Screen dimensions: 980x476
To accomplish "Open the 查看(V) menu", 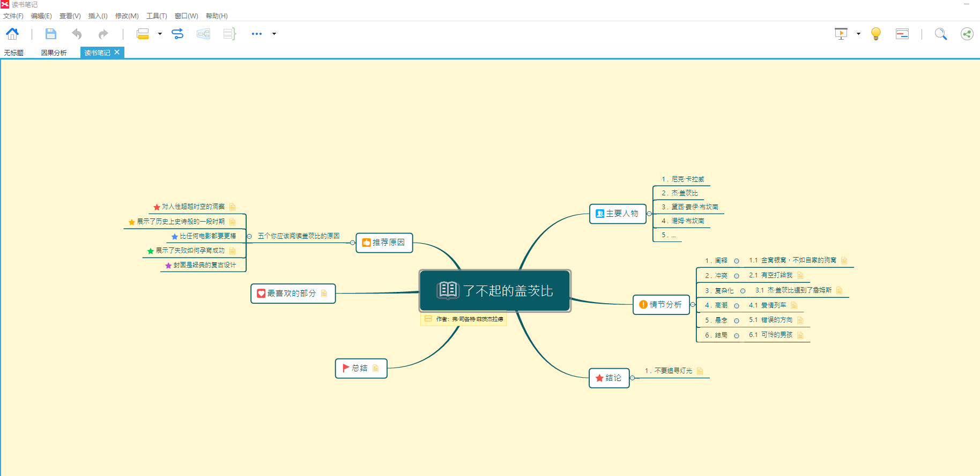I will click(70, 16).
